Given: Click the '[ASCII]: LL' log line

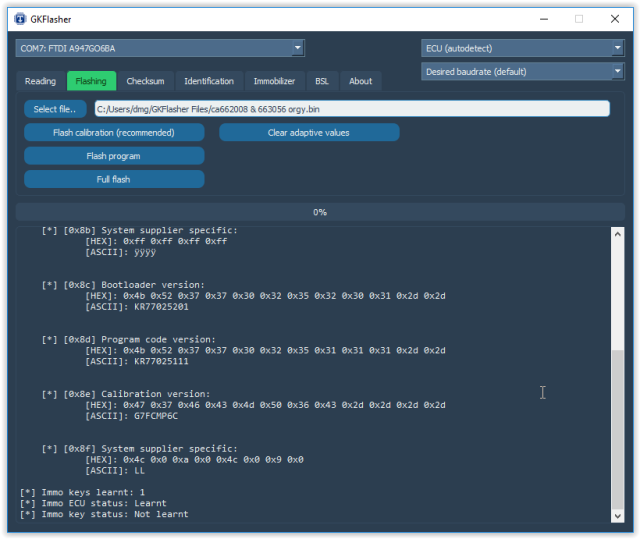Looking at the screenshot, I should point(115,471).
